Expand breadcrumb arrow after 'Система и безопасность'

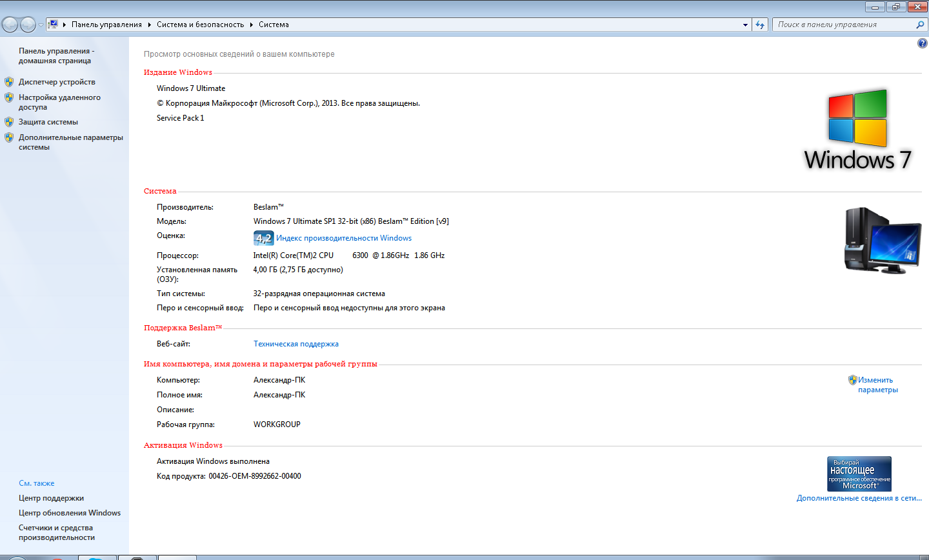252,25
